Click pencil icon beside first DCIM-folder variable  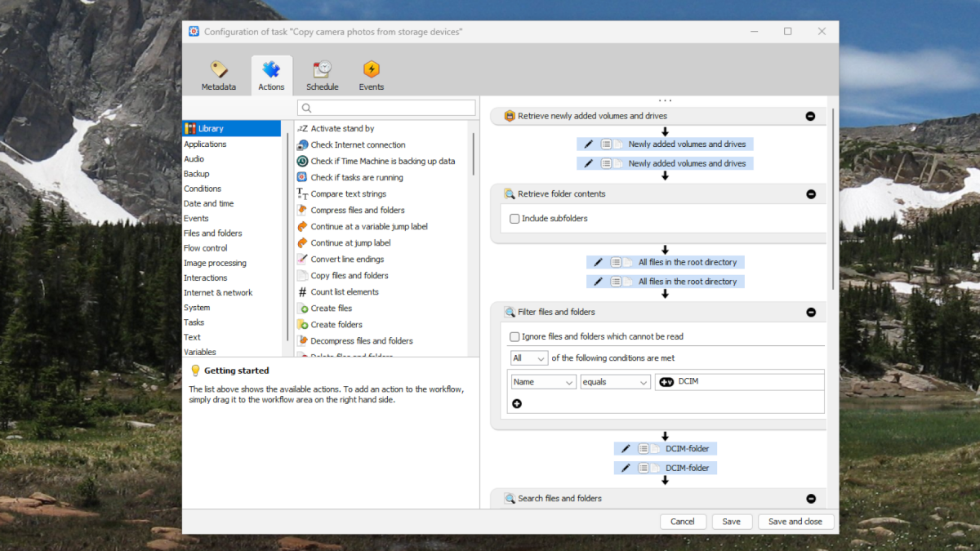pos(626,448)
